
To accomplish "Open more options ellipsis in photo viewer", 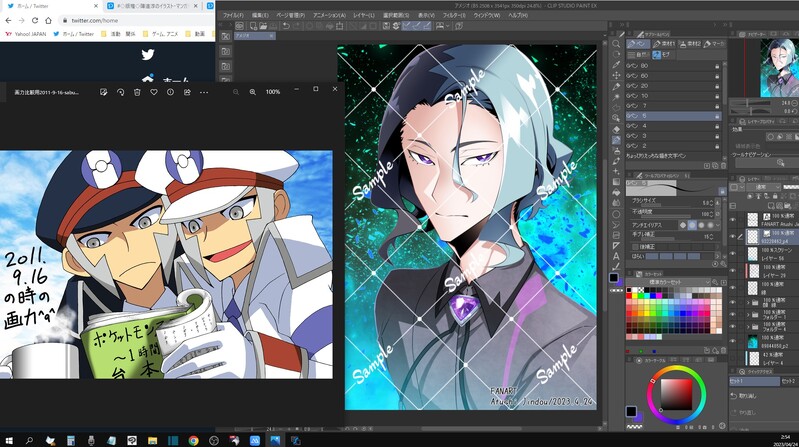I will point(204,92).
